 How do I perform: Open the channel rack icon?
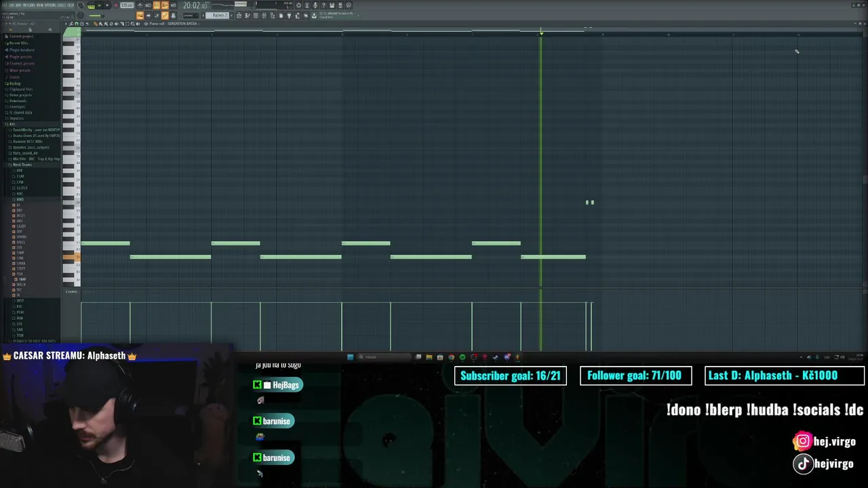[x=256, y=16]
